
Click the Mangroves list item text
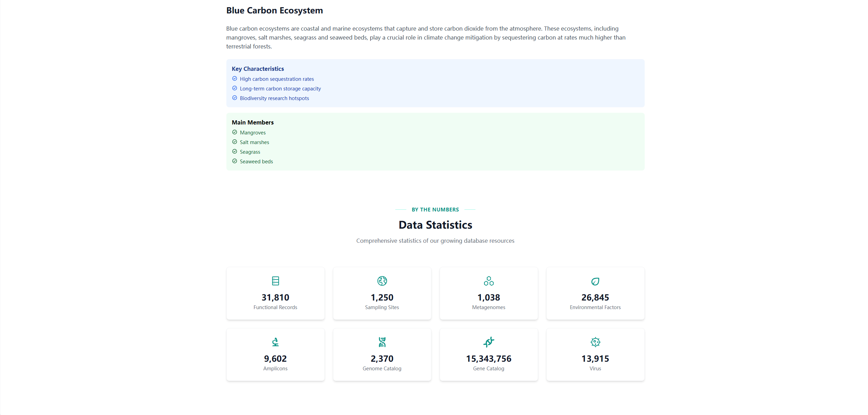point(253,133)
